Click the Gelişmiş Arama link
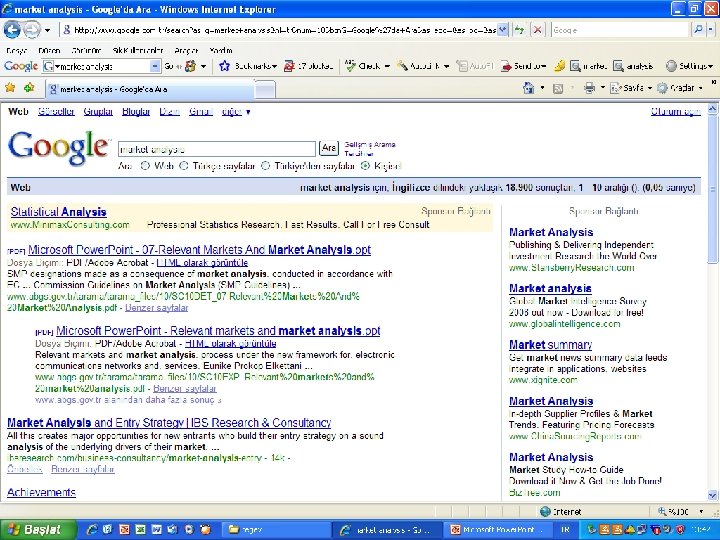Viewport: 720px width, 540px height. click(370, 144)
